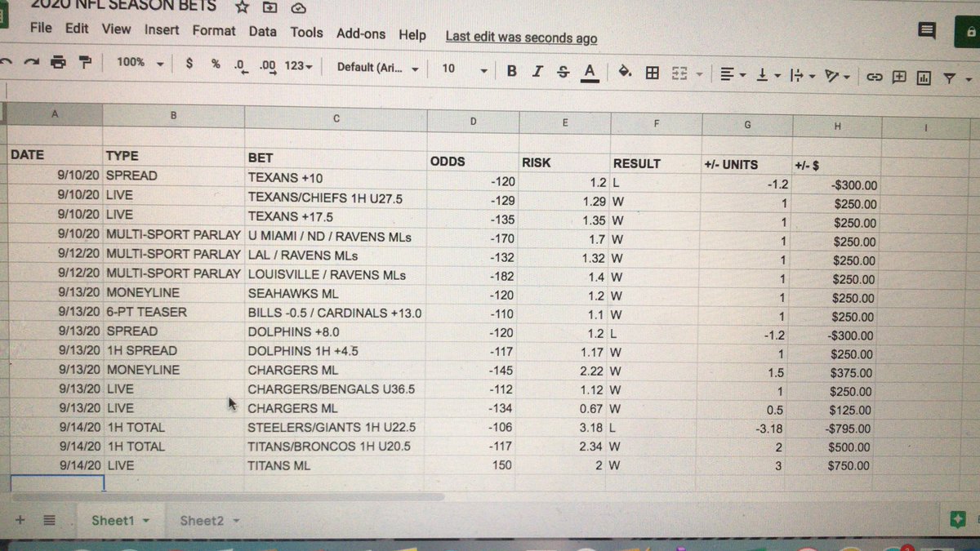Image resolution: width=980 pixels, height=551 pixels.
Task: Open Sheet2 tab options arrow
Action: pos(236,521)
